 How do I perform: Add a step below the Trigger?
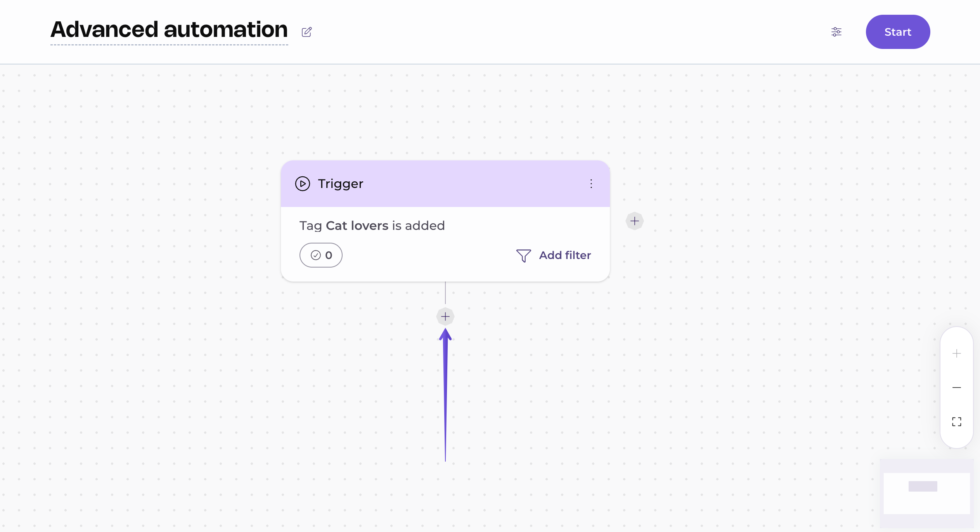tap(445, 316)
